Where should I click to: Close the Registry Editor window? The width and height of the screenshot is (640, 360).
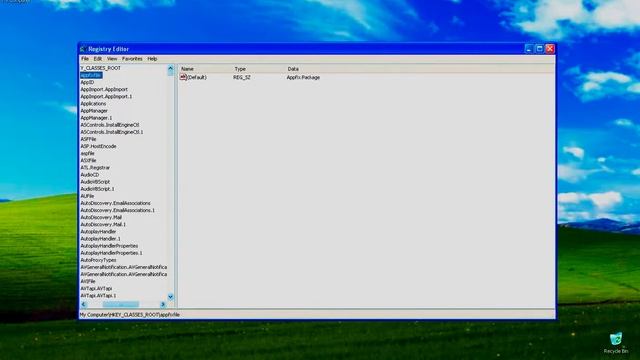(x=550, y=49)
